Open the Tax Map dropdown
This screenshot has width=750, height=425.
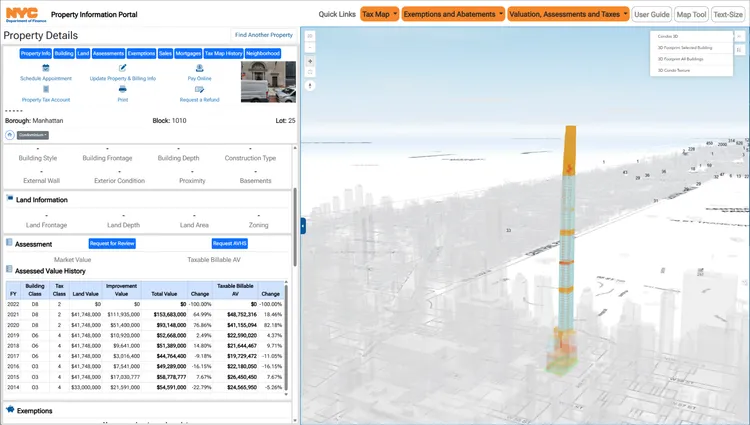pyautogui.click(x=379, y=14)
